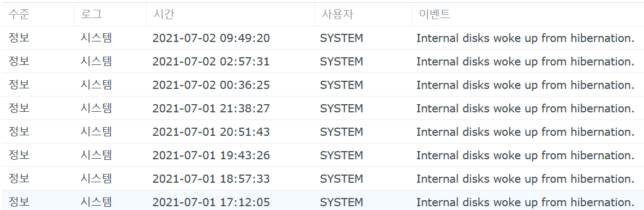Click the event message in the 21:38:27 row
Screen dimensions: 644x210
click(x=525, y=109)
